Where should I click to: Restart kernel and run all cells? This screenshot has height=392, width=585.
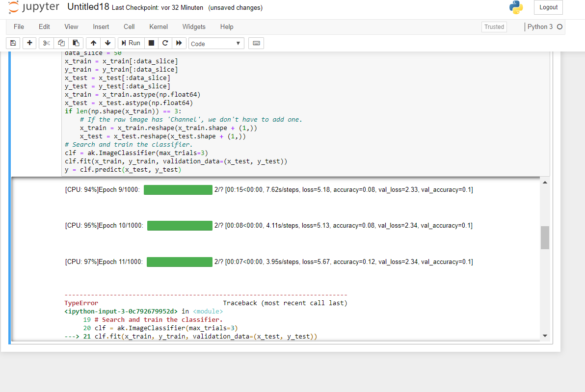179,43
